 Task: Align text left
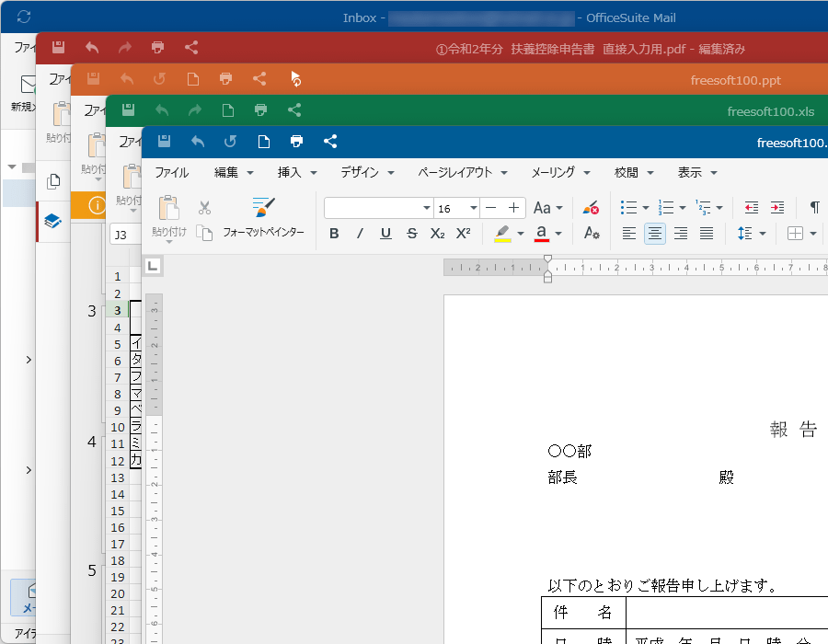(629, 234)
